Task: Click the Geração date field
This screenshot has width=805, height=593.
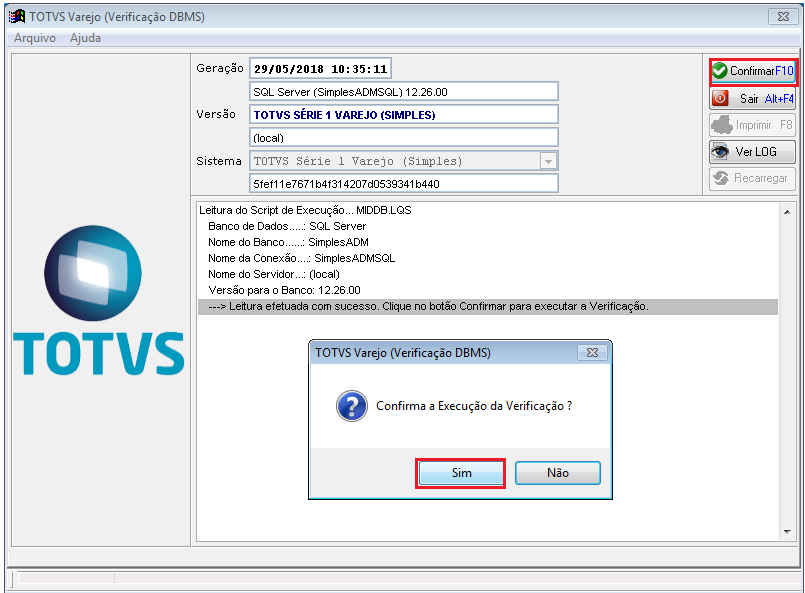Action: pyautogui.click(x=320, y=69)
